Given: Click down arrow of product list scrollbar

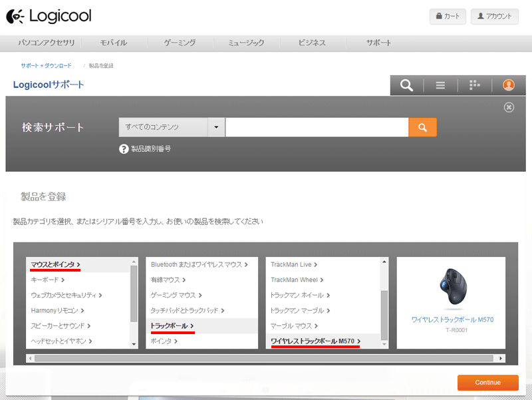Looking at the screenshot, I should tap(384, 344).
